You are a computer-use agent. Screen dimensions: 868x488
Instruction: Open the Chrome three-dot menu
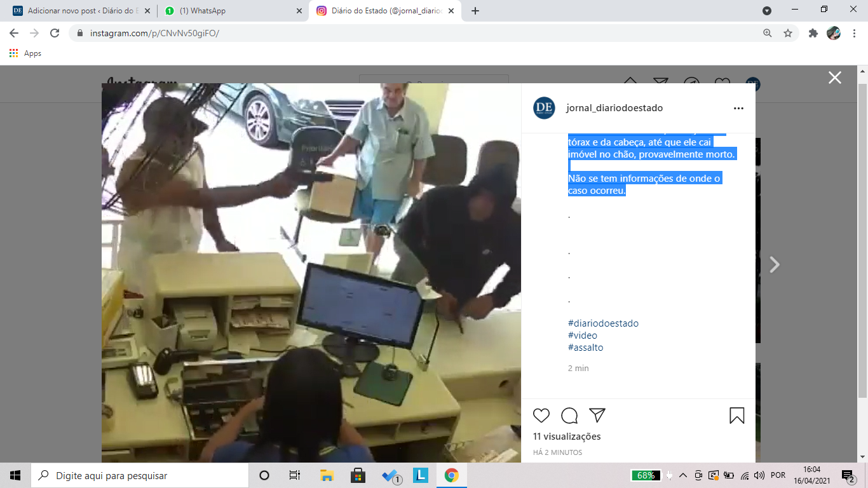pos(853,33)
